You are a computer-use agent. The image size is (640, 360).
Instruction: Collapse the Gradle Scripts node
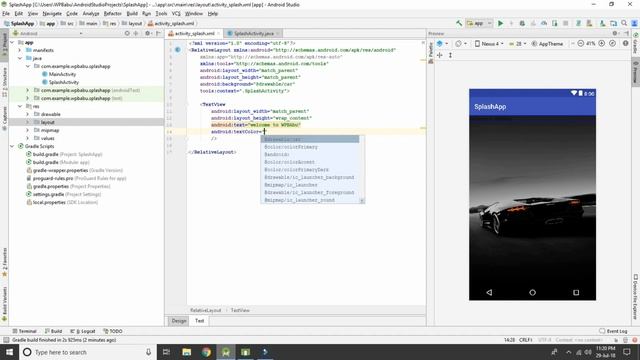tap(12, 146)
